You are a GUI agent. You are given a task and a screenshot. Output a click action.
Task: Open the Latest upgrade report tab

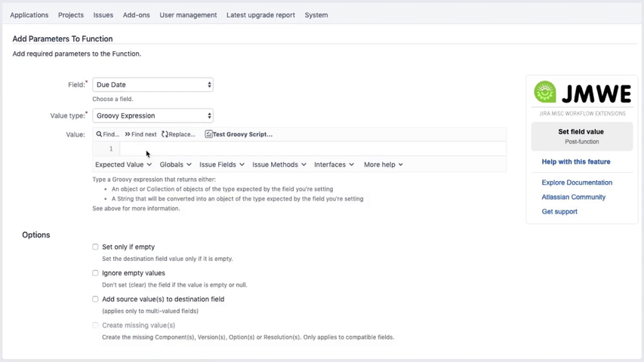[x=260, y=15]
